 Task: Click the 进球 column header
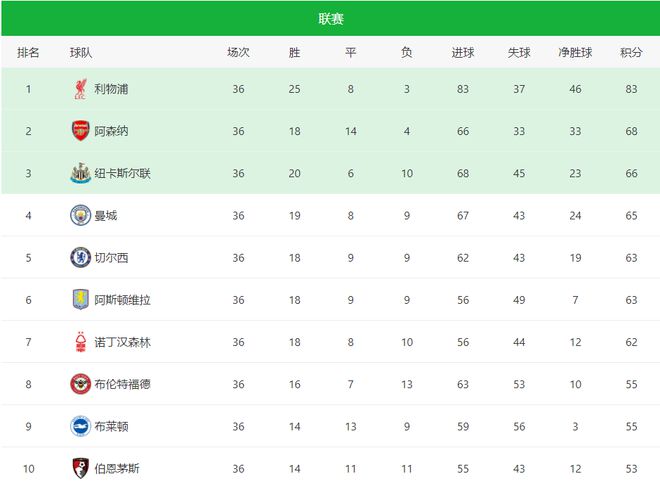(463, 53)
